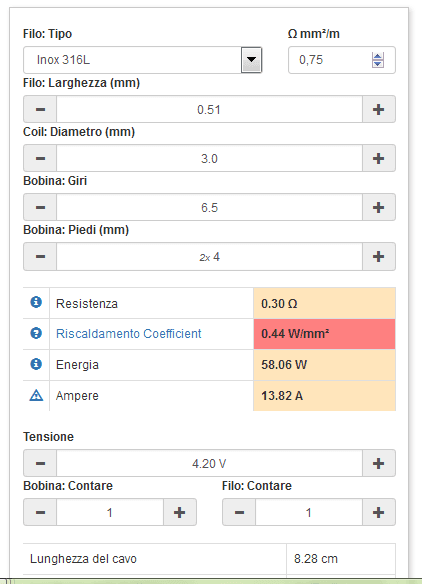This screenshot has width=422, height=584.
Task: Decrease Tensione with the minus button
Action: 40,463
